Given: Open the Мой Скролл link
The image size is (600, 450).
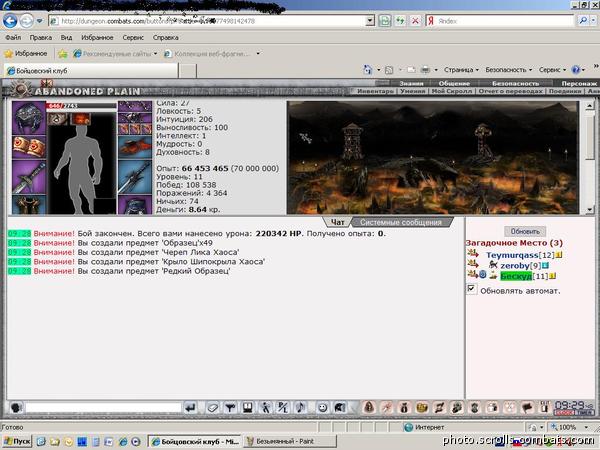Looking at the screenshot, I should click(452, 91).
